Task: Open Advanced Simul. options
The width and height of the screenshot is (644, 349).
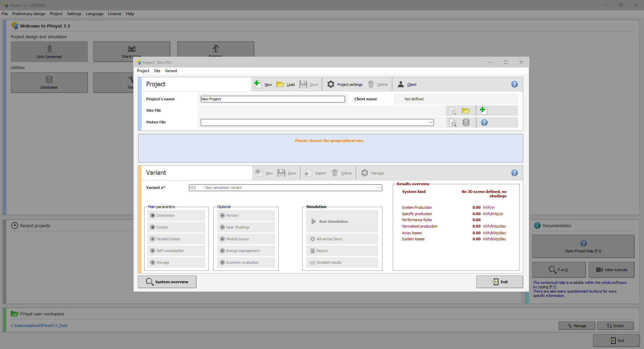Action: [x=342, y=239]
